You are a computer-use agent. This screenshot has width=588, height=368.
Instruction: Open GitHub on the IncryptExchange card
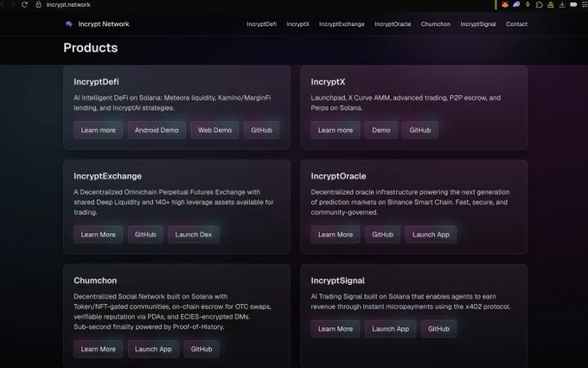(x=145, y=235)
